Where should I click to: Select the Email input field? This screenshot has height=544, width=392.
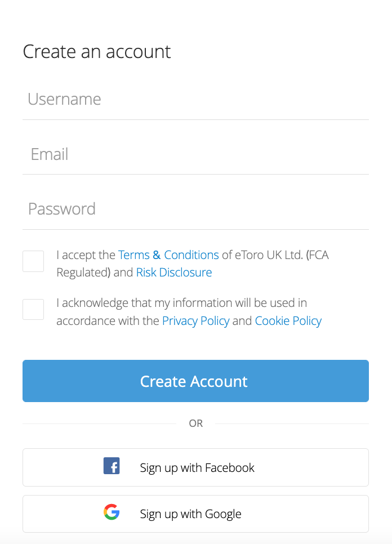click(x=195, y=154)
